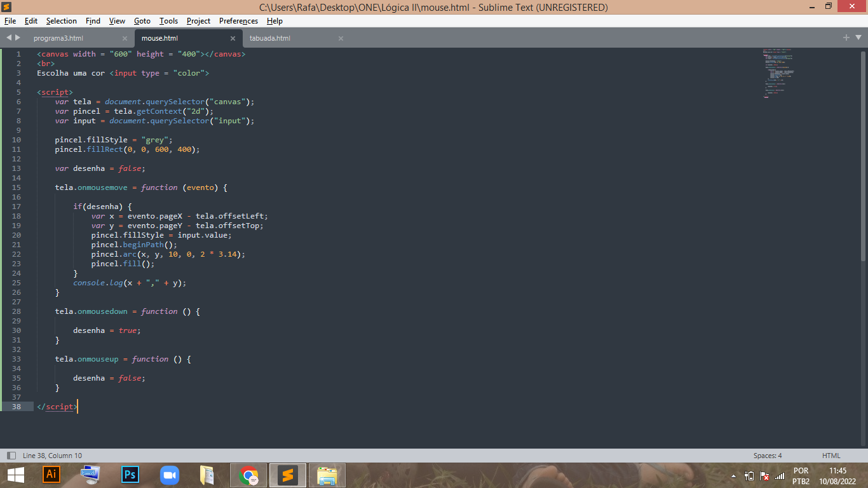This screenshot has width=868, height=488.
Task: Open Spaces: 4 indentation selector
Action: tap(768, 456)
